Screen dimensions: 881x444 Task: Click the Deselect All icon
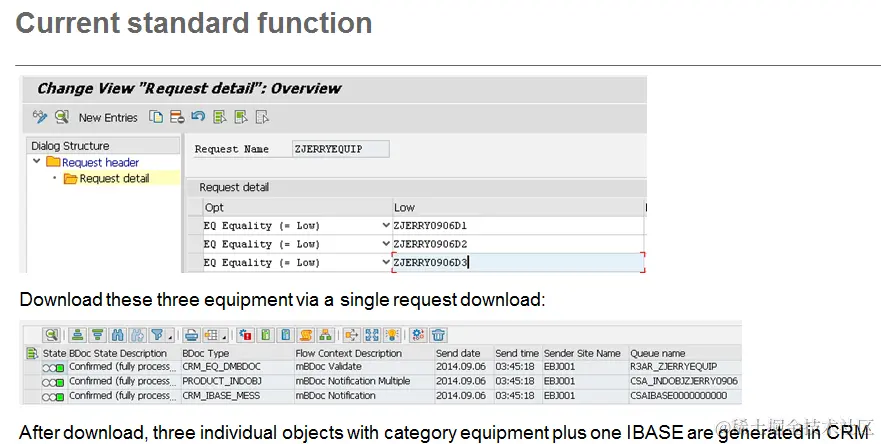click(262, 117)
